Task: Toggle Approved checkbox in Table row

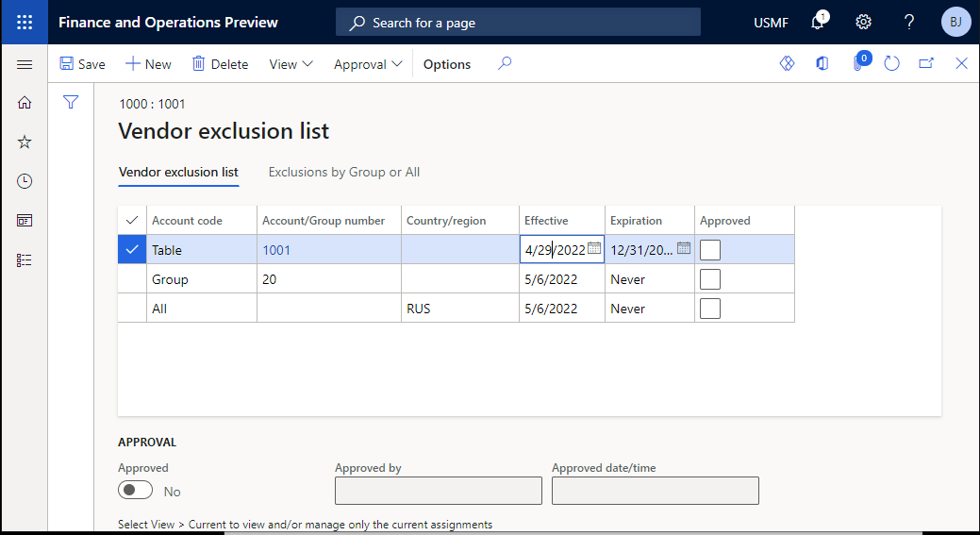Action: tap(710, 250)
